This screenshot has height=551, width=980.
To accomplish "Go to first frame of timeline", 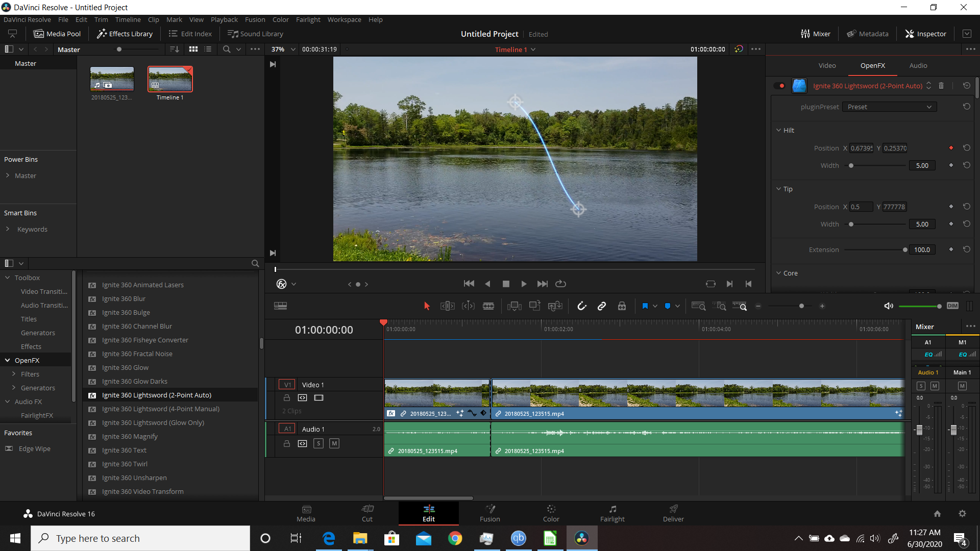I will click(x=469, y=284).
